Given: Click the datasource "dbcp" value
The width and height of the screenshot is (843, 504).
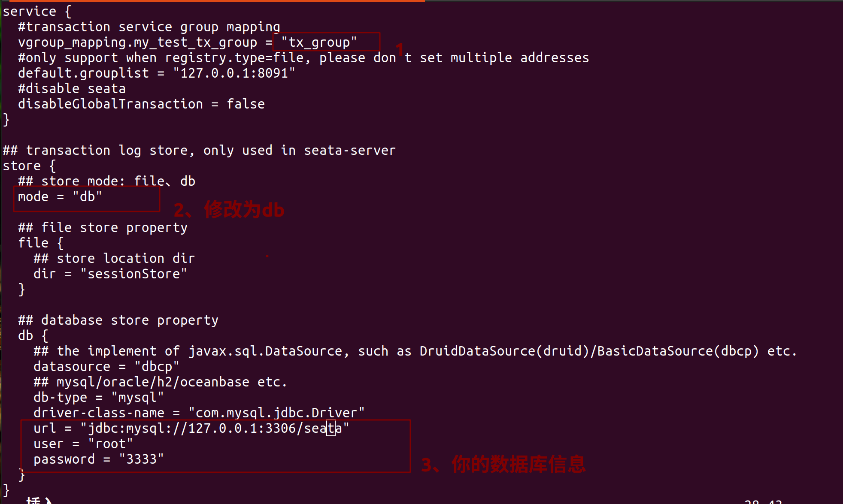Looking at the screenshot, I should tap(157, 366).
